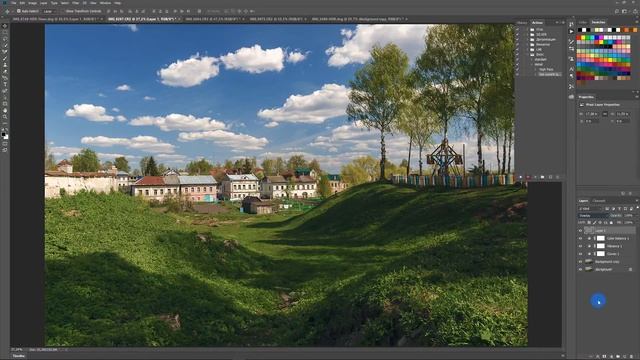Create new action in Actions panel
This screenshot has width=640, height=360.
[x=550, y=177]
